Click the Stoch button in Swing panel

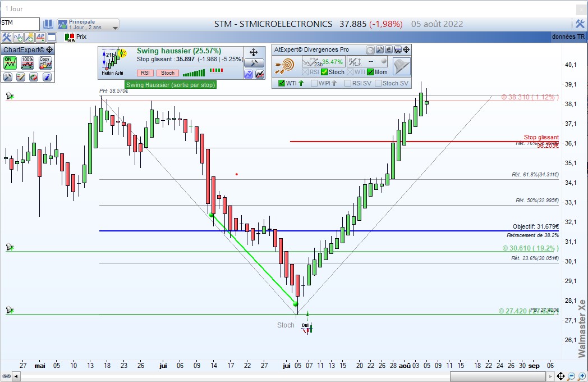tap(168, 73)
